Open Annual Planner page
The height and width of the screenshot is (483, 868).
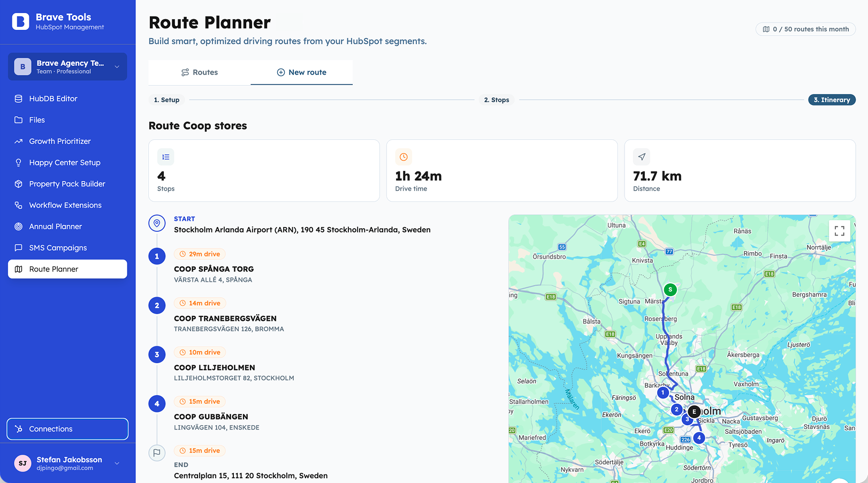point(67,227)
